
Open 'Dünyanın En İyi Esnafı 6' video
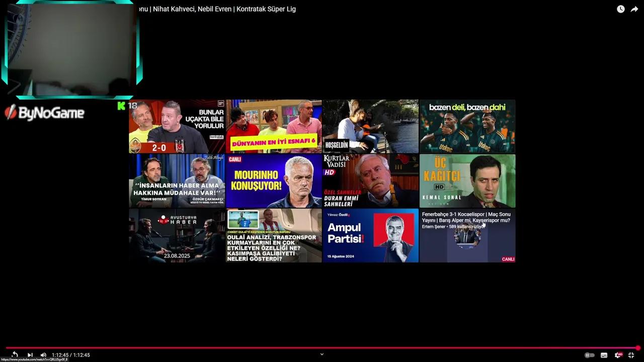274,126
